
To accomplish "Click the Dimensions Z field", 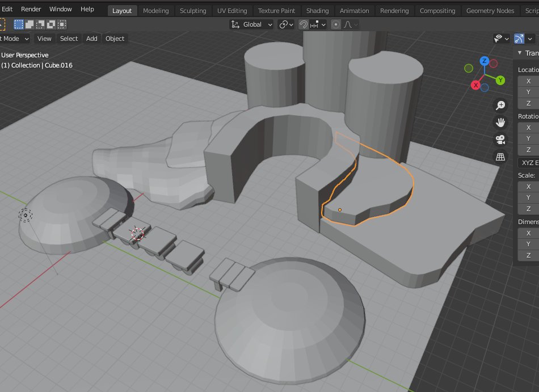I will [x=528, y=255].
